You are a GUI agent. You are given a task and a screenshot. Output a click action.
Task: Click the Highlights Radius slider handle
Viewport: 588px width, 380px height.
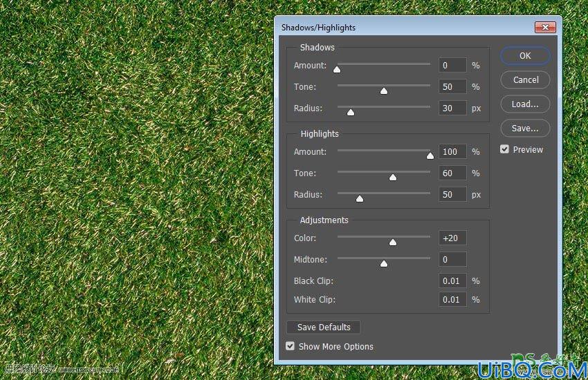coord(360,199)
